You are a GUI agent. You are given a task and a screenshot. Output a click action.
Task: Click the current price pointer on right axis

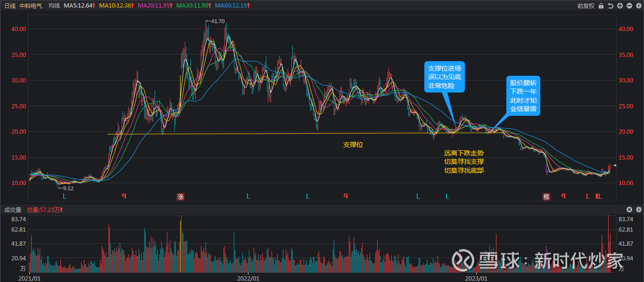coord(615,166)
